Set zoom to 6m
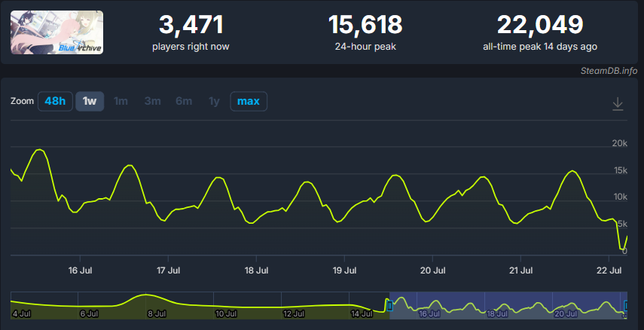Screen dimensions: 644x330 click(x=184, y=101)
